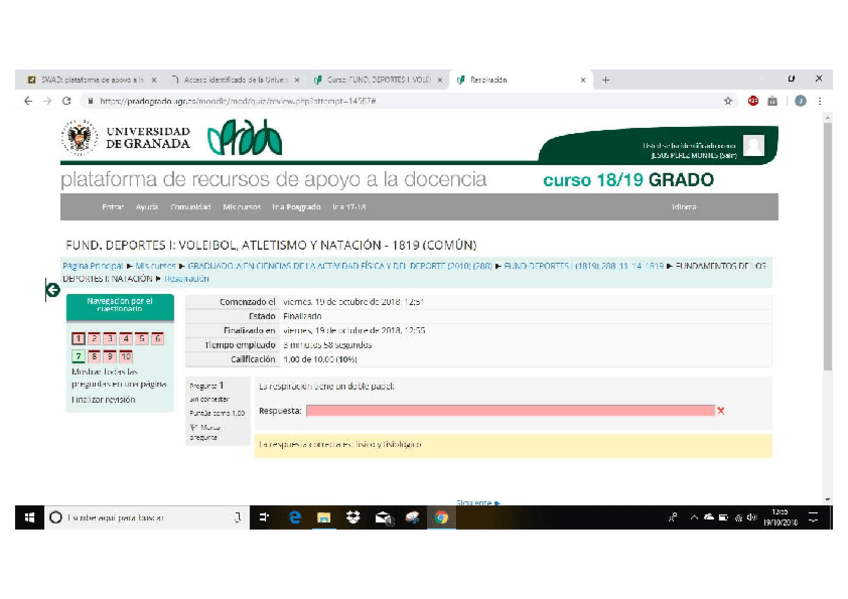The width and height of the screenshot is (848, 599).
Task: Jump to question 6 in quiz navigation
Action: click(157, 339)
